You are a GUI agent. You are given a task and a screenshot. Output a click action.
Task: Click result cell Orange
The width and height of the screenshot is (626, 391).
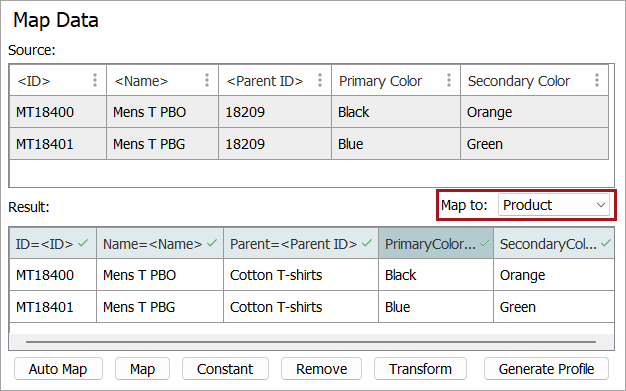click(554, 275)
